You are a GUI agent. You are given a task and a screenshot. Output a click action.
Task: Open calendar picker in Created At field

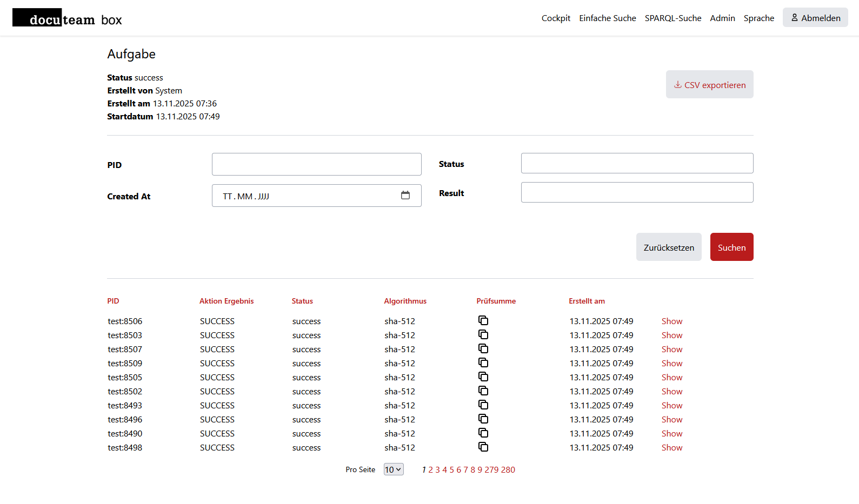coord(405,196)
